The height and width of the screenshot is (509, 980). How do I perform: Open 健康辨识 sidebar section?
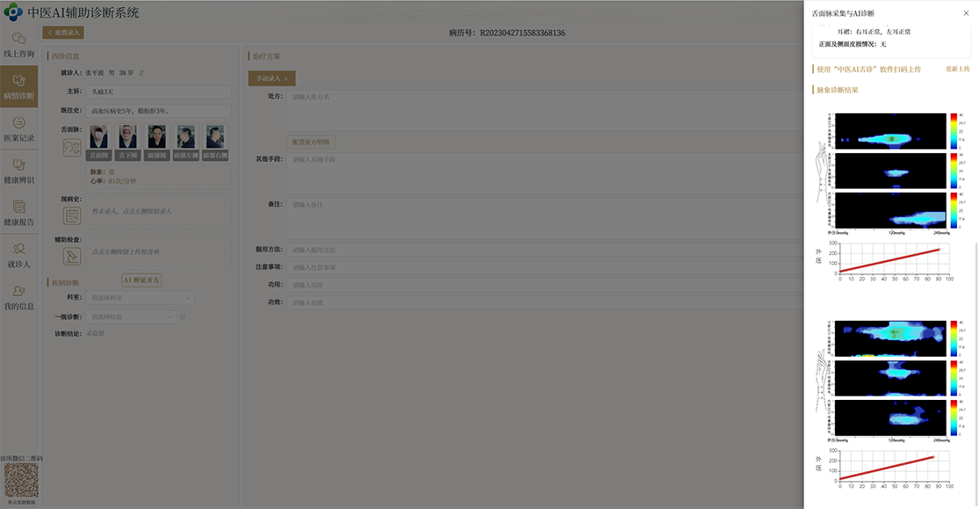point(18,170)
